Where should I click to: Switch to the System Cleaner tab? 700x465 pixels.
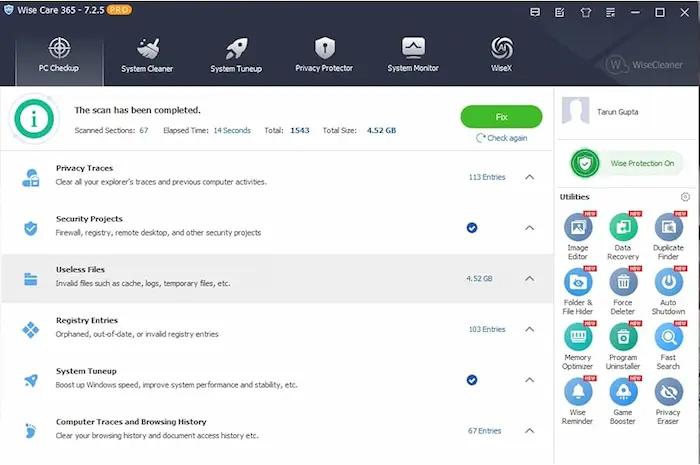click(147, 56)
